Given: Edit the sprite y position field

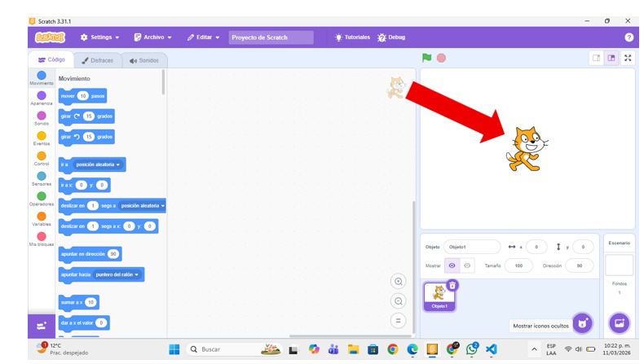Looking at the screenshot, I should point(583,247).
